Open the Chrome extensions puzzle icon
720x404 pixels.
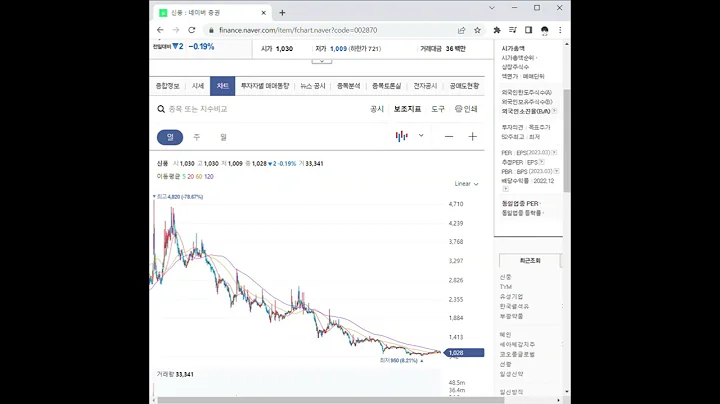pyautogui.click(x=497, y=30)
